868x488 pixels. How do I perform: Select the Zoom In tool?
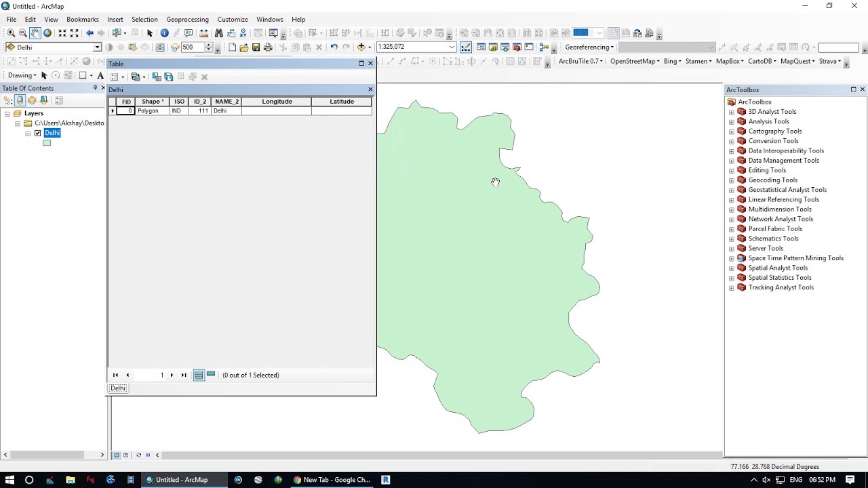click(10, 33)
